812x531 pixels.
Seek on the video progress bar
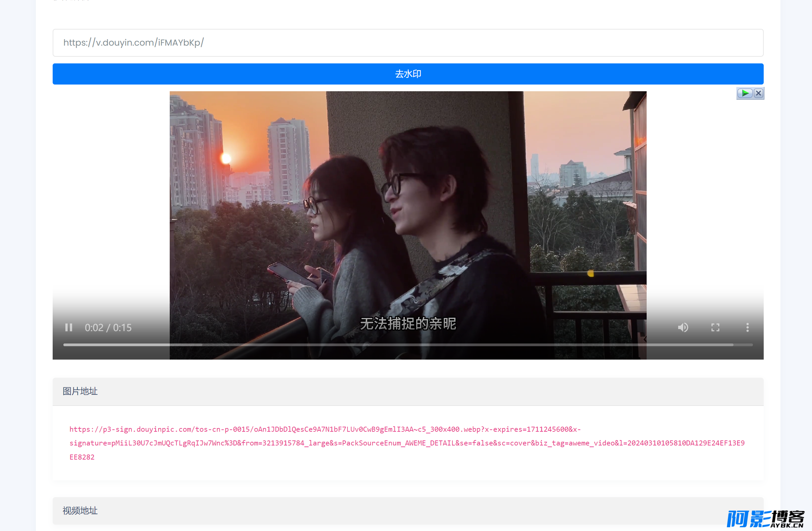click(x=408, y=345)
